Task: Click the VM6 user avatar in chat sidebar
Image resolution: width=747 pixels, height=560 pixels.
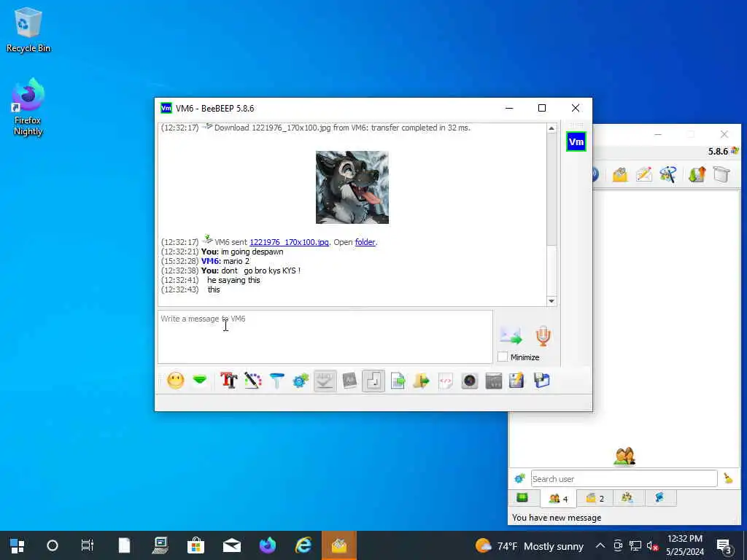Action: pyautogui.click(x=576, y=142)
